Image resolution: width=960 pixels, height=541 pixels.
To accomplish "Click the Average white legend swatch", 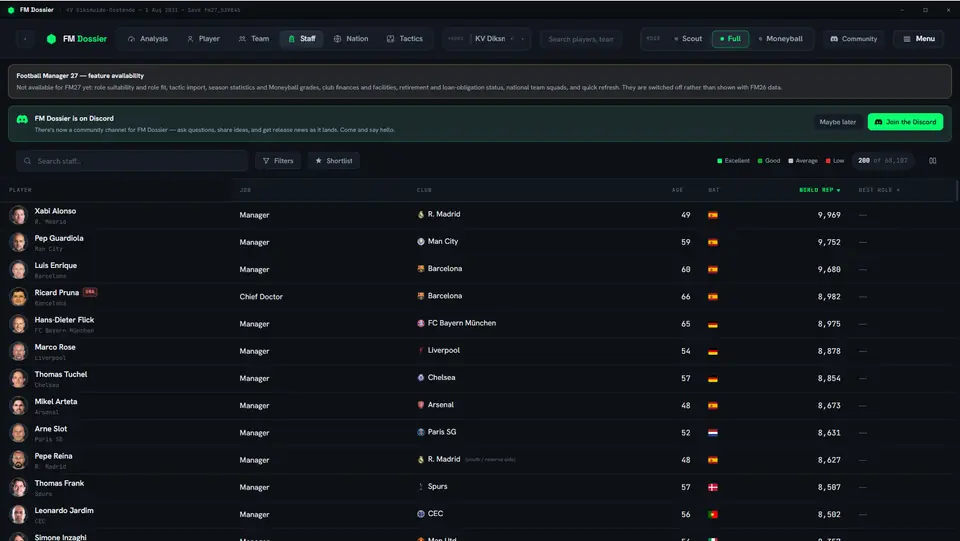I will pyautogui.click(x=790, y=161).
